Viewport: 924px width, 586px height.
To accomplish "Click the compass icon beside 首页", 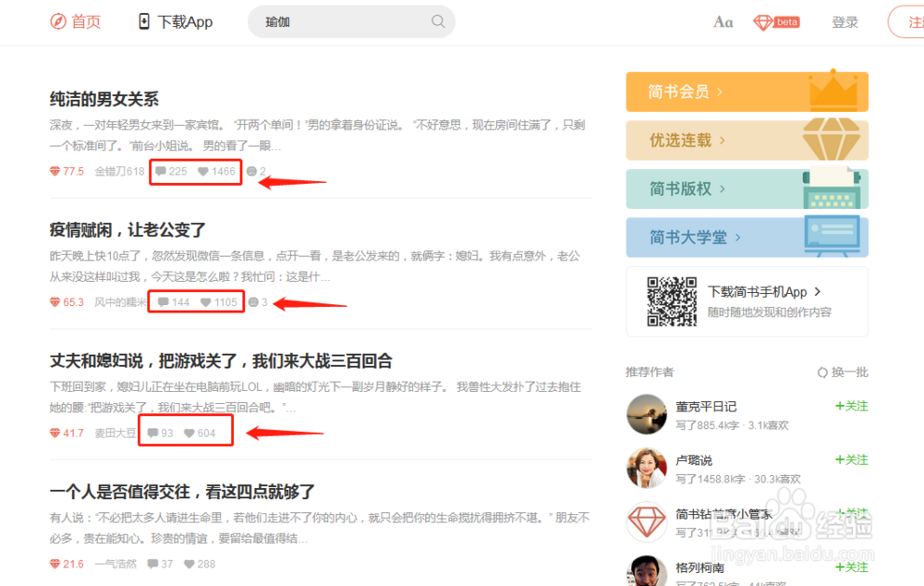I will (x=57, y=22).
